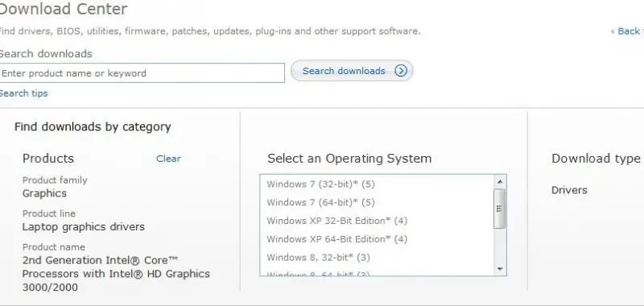Click the OS list scroll-up arrow
This screenshot has height=306, width=644.
point(500,181)
